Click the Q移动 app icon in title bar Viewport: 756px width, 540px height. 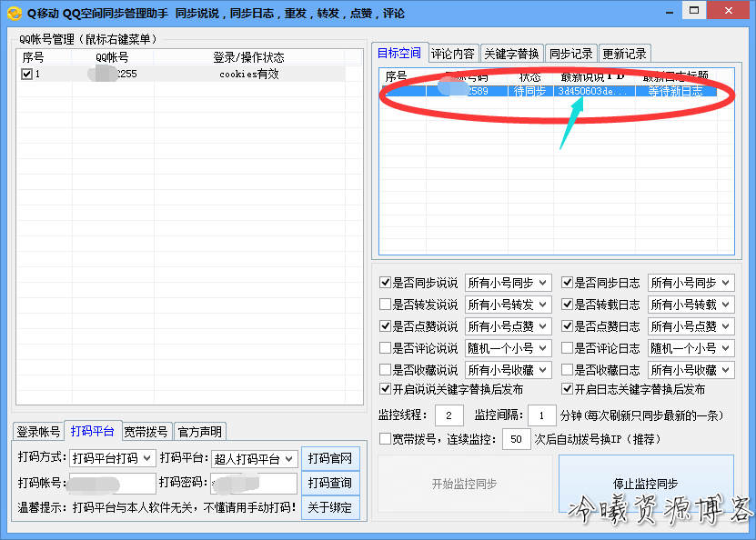(14, 13)
